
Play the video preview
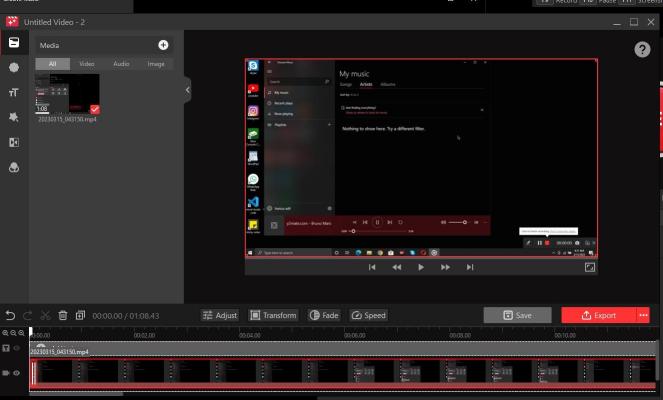[421, 267]
